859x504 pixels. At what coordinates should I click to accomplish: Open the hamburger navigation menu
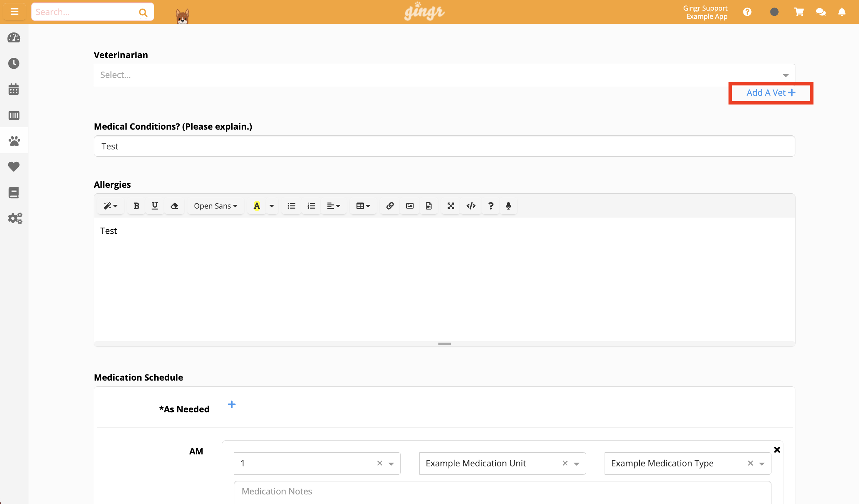14,12
